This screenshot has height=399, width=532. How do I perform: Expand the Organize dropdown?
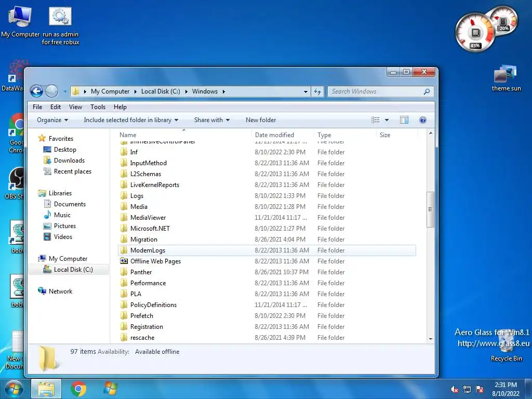(52, 120)
